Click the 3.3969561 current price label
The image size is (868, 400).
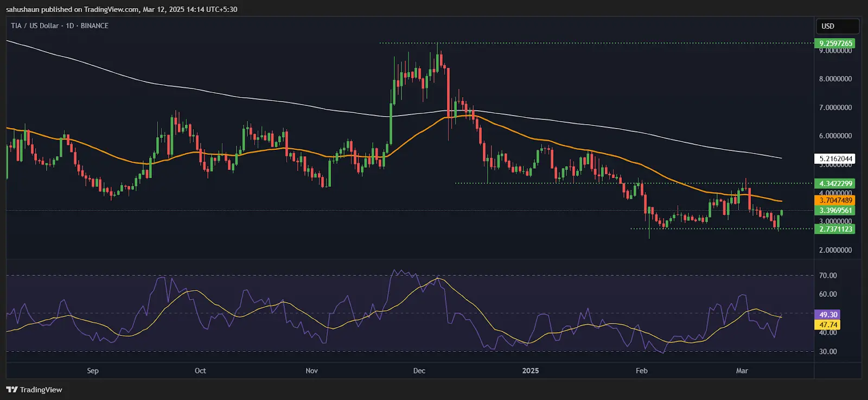[x=835, y=211]
